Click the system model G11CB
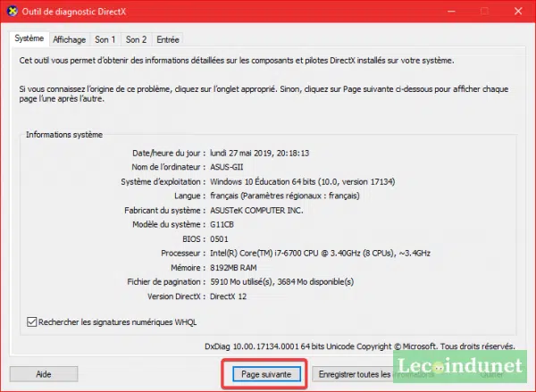 (x=222, y=224)
